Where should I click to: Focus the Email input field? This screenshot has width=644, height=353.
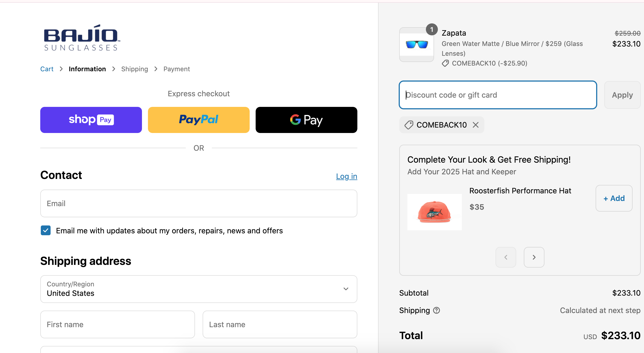(x=199, y=203)
